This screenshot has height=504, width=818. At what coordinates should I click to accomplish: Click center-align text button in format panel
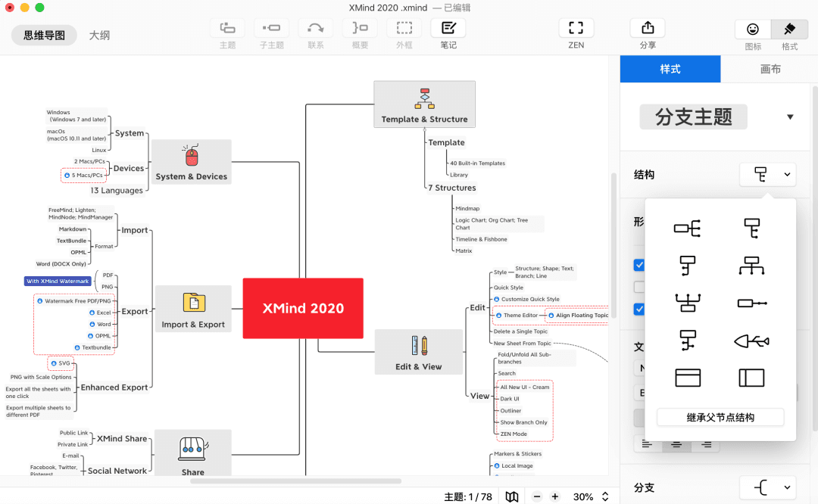pos(676,444)
